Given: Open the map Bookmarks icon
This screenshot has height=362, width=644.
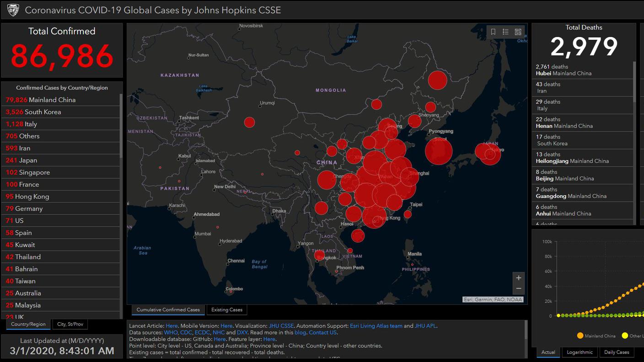Looking at the screenshot, I should pos(493,32).
